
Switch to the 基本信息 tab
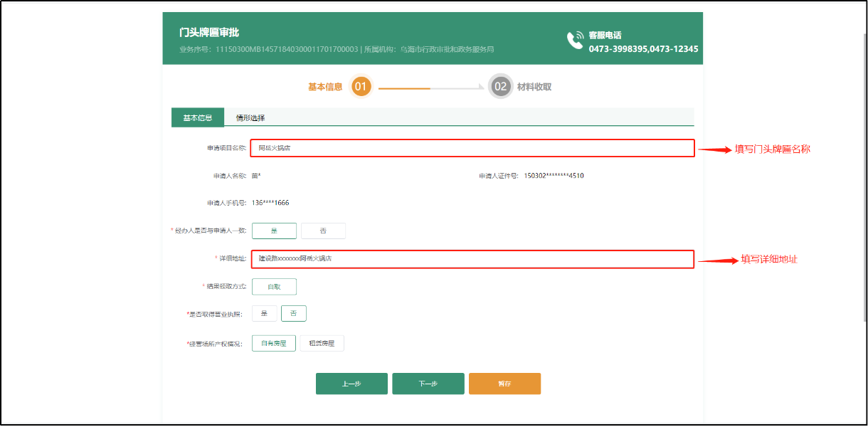(x=197, y=117)
